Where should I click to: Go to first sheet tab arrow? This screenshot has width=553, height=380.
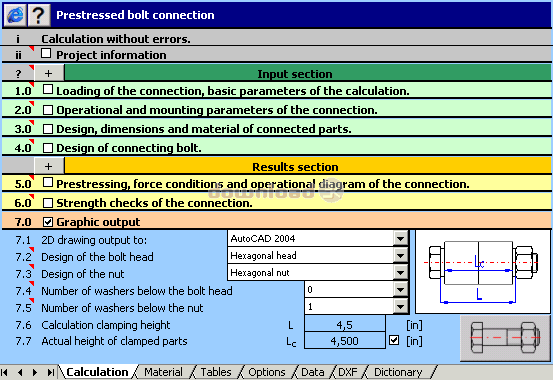[x=5, y=372]
